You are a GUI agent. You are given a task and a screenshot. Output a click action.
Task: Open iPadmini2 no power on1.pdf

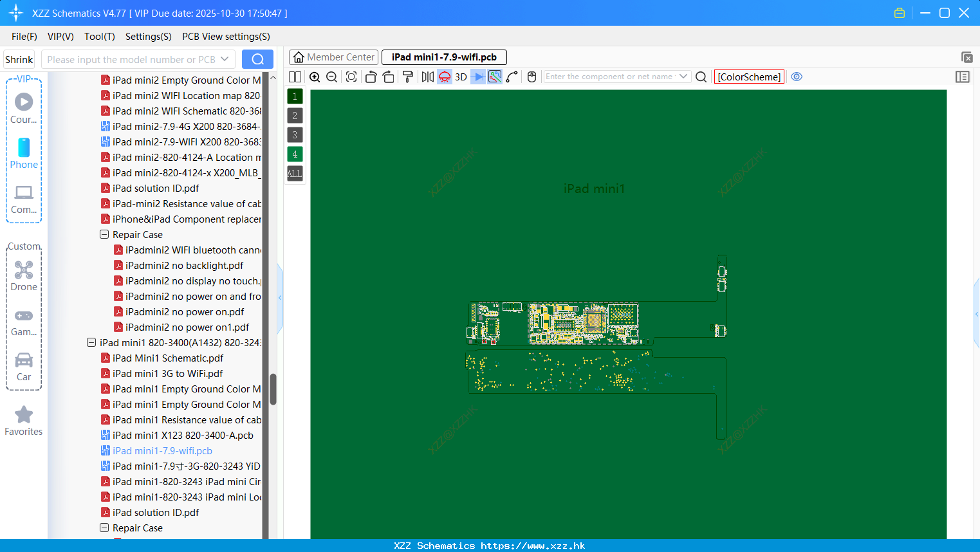pyautogui.click(x=187, y=327)
